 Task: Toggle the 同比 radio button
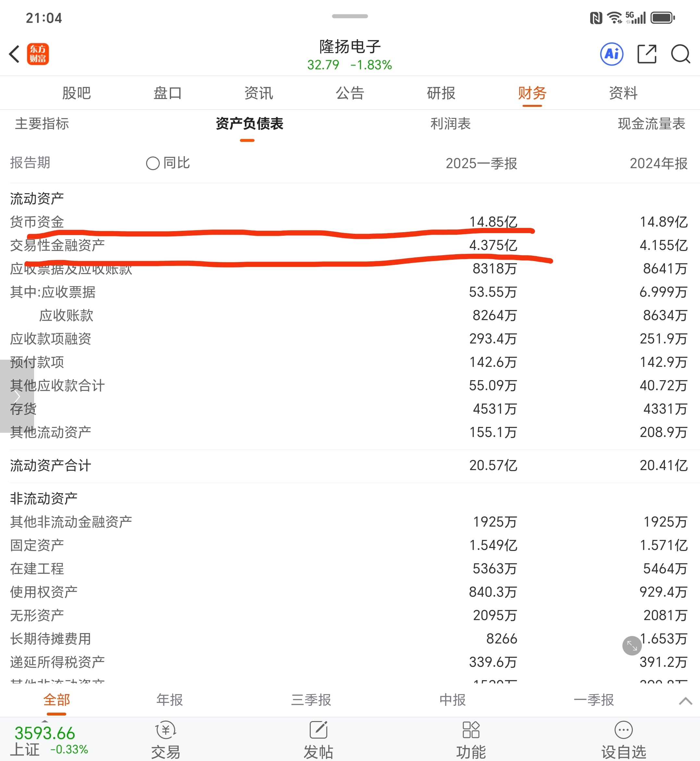click(x=153, y=163)
